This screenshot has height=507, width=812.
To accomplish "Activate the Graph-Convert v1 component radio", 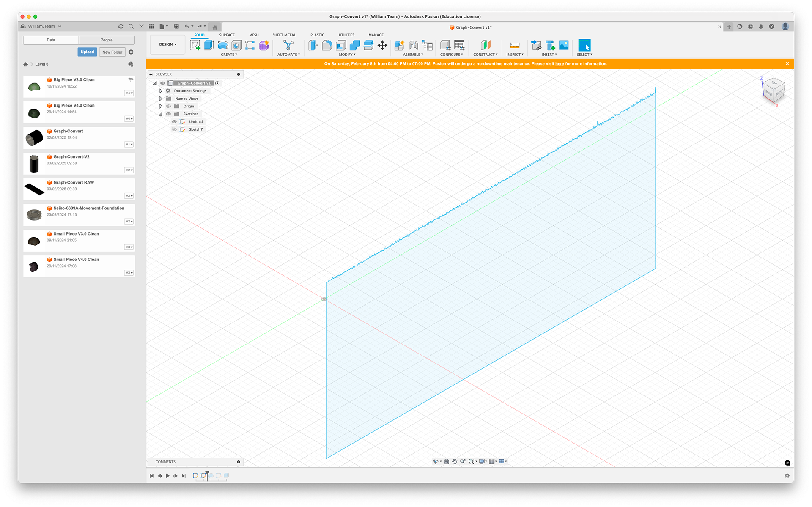I will pyautogui.click(x=217, y=83).
